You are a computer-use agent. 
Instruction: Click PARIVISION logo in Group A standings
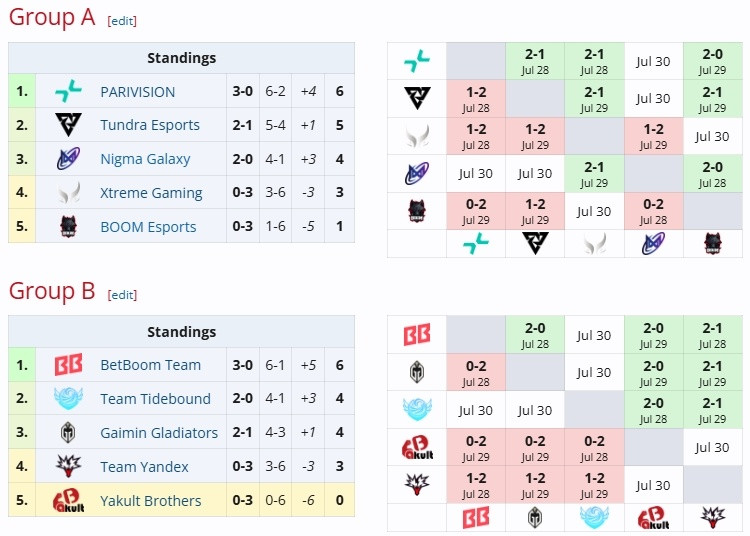click(68, 91)
